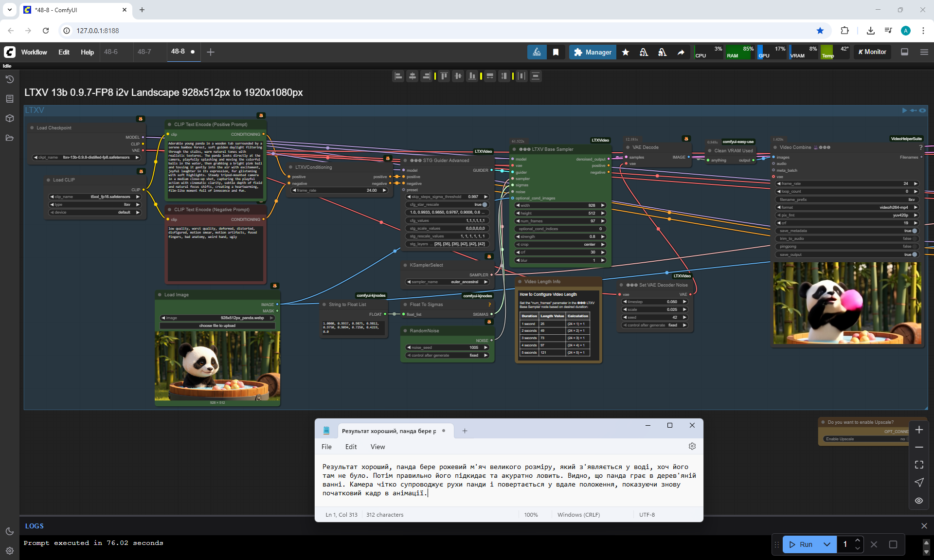Open the workflows folder sidebar icon
The height and width of the screenshot is (560, 934).
(9, 138)
